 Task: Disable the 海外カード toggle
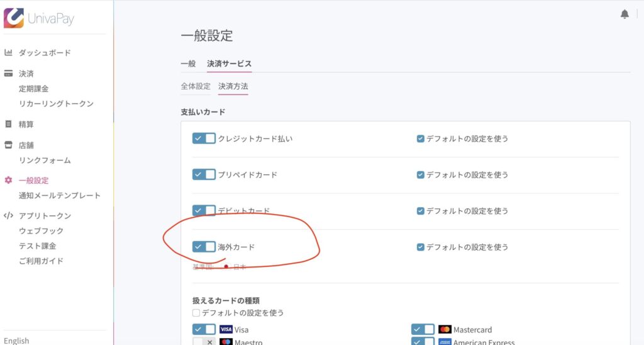coord(204,247)
